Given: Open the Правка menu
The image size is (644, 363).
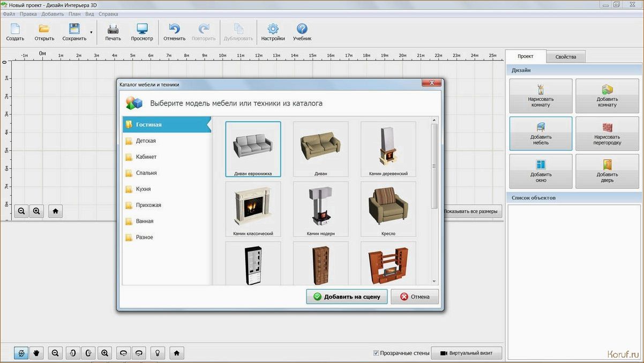Looking at the screenshot, I should (28, 14).
